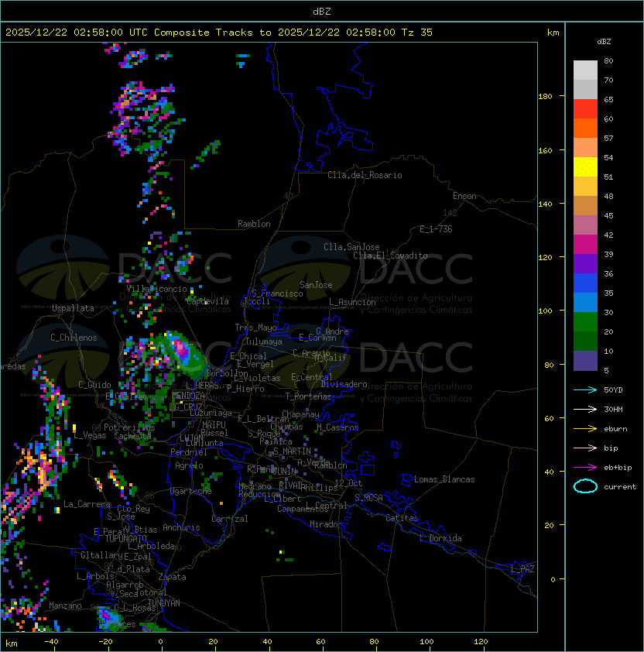Click the 'E_1-736' map label
Viewport: 644px width, 652px height.
click(x=436, y=229)
